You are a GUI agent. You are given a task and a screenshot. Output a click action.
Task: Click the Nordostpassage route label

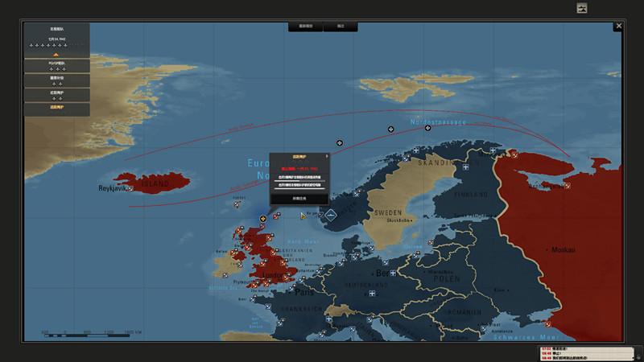click(438, 122)
